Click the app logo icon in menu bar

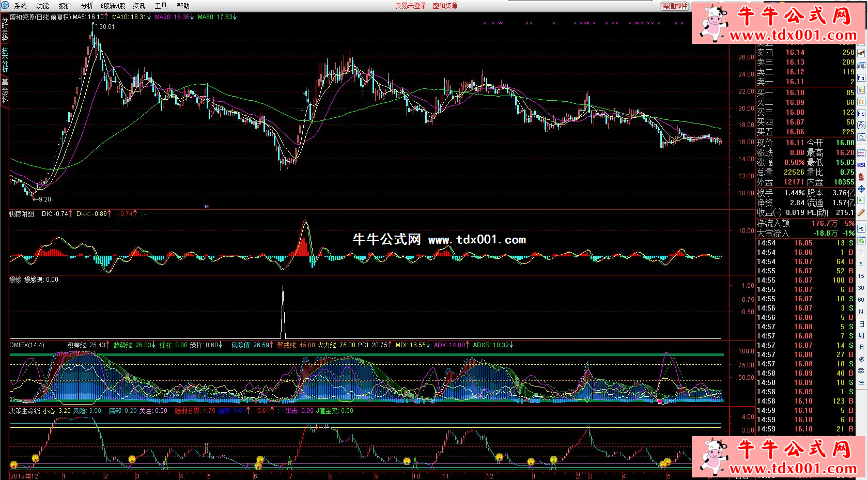point(5,5)
